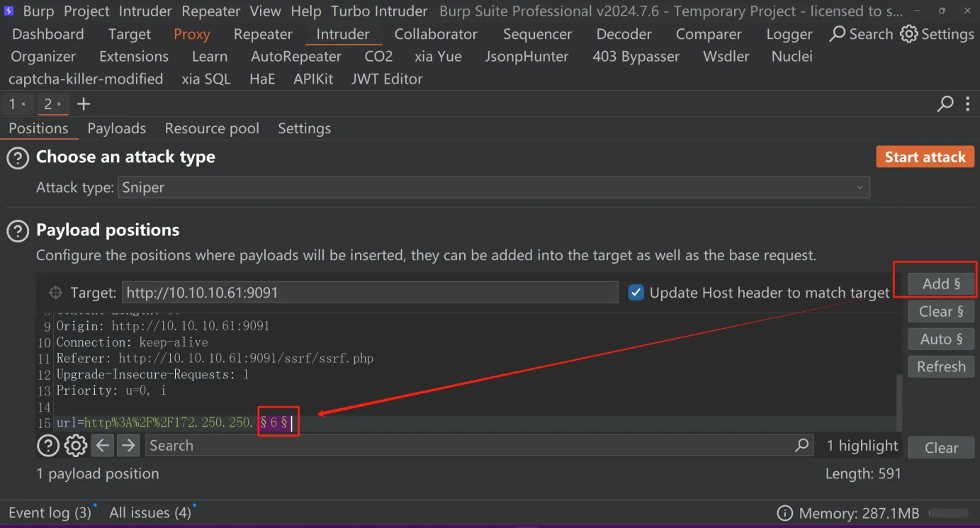
Task: Open the View menu
Action: [x=266, y=11]
